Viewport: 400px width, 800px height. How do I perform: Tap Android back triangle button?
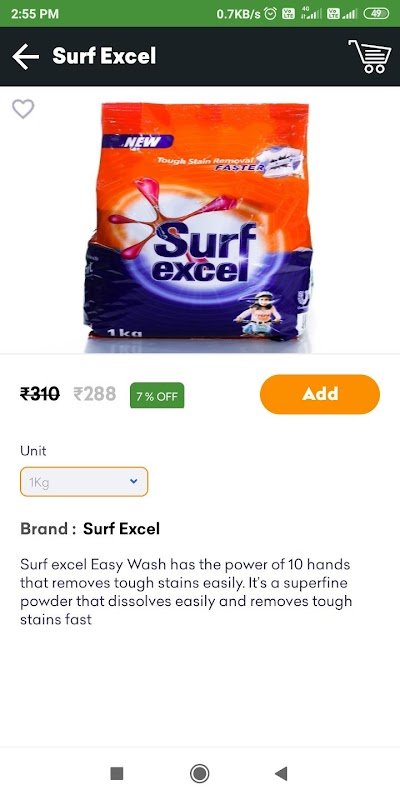point(281,773)
